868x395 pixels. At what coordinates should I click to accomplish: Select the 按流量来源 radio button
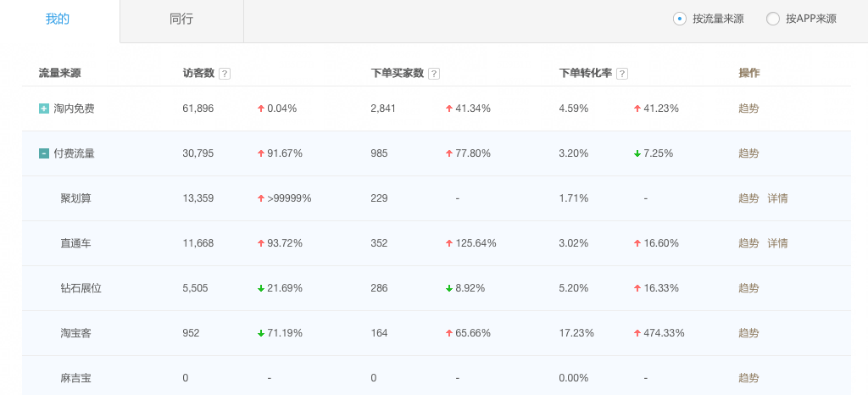(679, 19)
